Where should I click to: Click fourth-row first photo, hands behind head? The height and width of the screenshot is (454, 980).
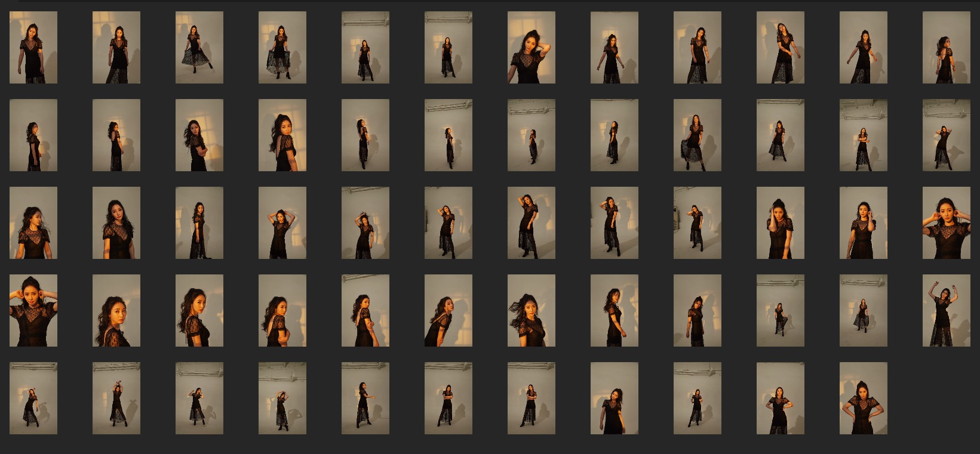tap(33, 310)
